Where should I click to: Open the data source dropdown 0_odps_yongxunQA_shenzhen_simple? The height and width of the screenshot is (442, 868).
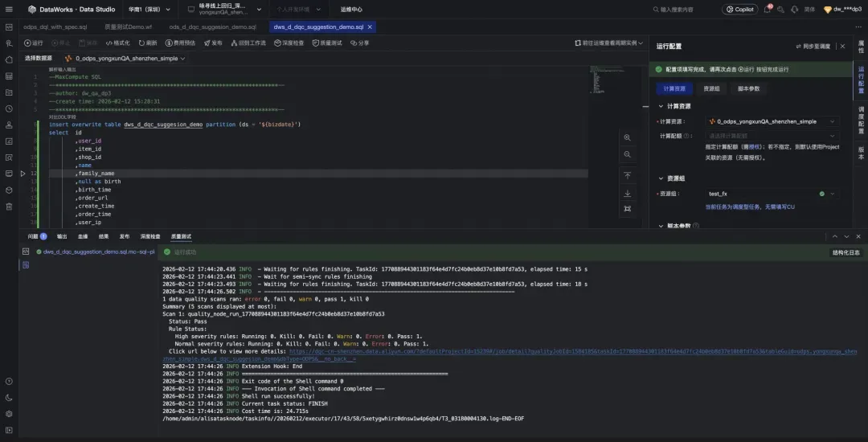[125, 58]
